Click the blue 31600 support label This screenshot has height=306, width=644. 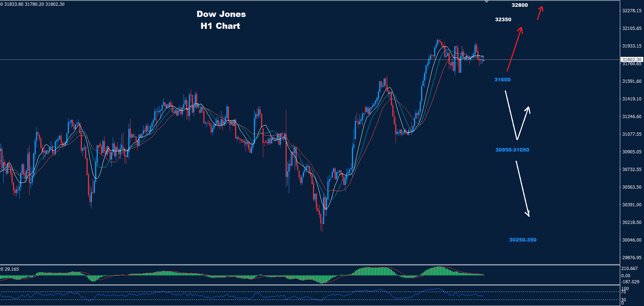click(x=502, y=80)
